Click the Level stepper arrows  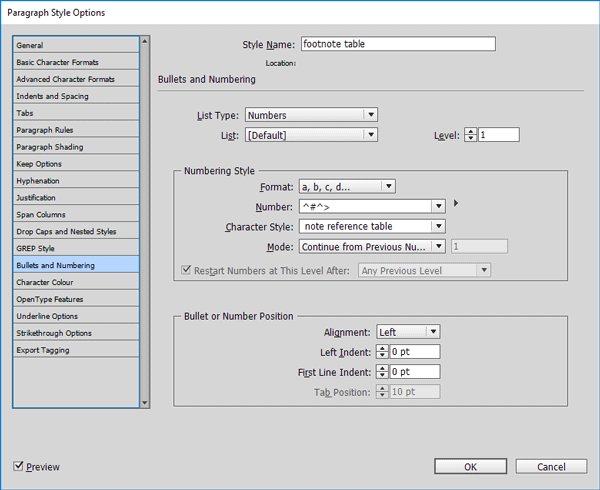point(471,134)
